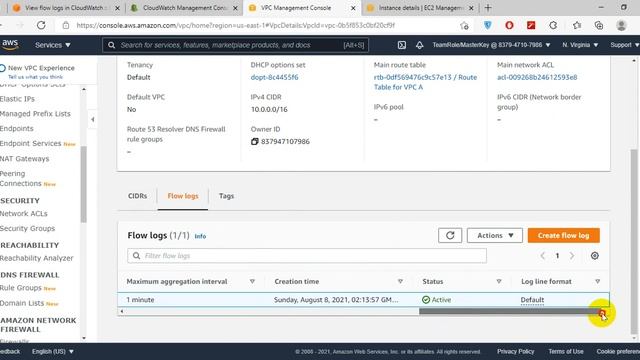Sort by Creation time column
The height and width of the screenshot is (360, 640).
tap(400, 281)
